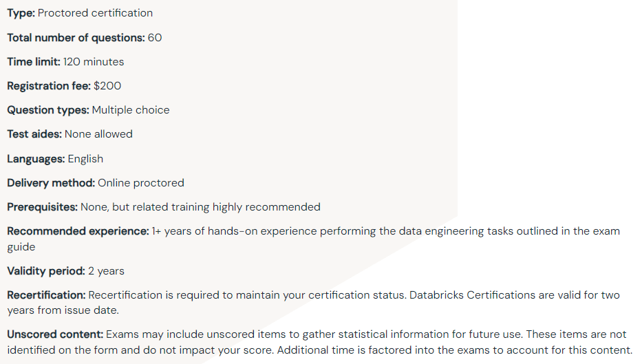Click the 'Time limit:' label
The image size is (642, 364).
pos(34,62)
